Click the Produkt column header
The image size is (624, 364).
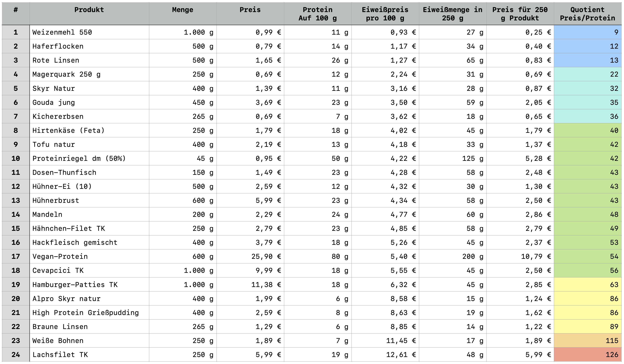click(89, 14)
